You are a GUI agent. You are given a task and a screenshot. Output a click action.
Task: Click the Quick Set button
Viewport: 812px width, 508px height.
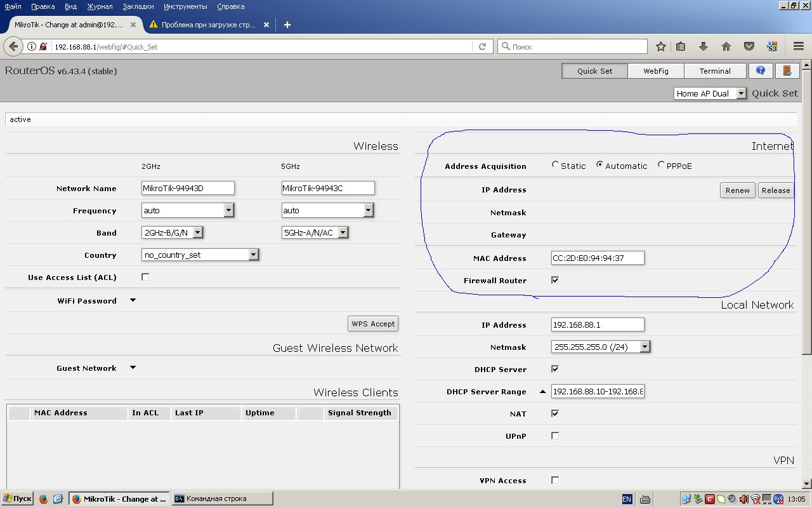pyautogui.click(x=594, y=71)
